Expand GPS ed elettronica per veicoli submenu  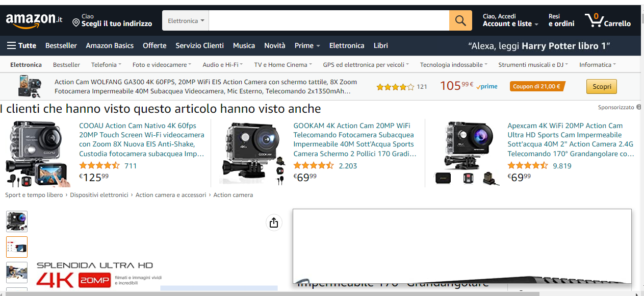click(366, 65)
